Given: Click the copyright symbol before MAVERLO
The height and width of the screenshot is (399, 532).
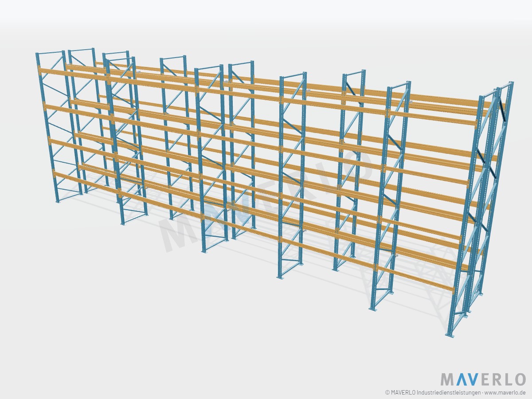Looking at the screenshot, I should pyautogui.click(x=387, y=393).
